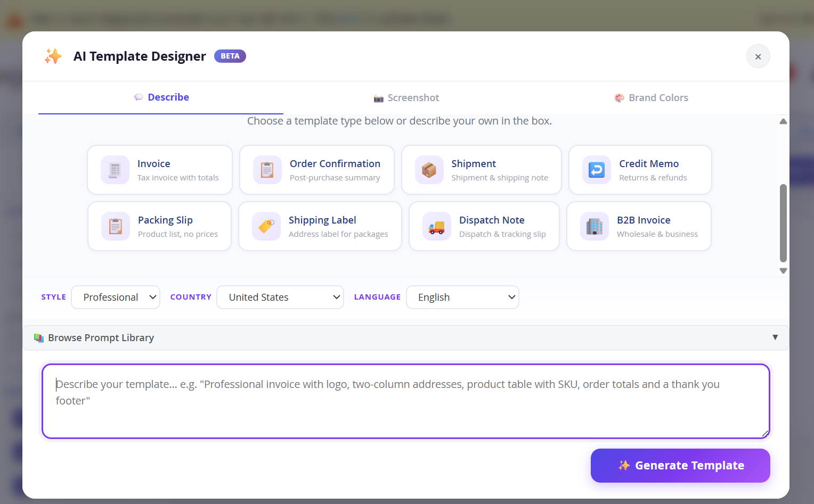Click the sparkle icon beside AI Template Designer
Screen dimensions: 814x504
[53, 56]
